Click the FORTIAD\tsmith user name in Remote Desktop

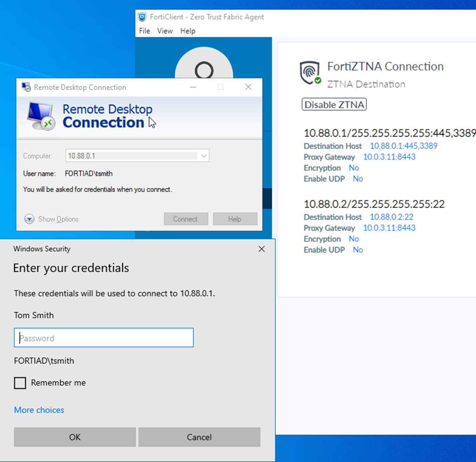pos(89,174)
